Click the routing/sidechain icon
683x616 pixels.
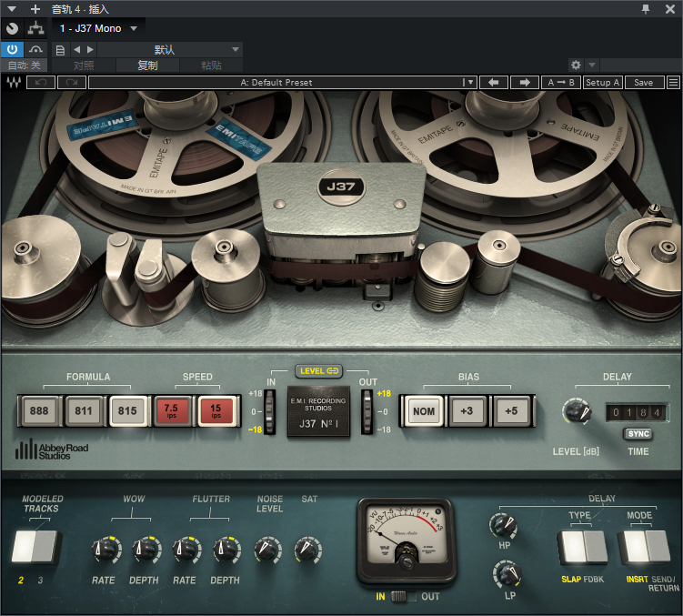35,29
